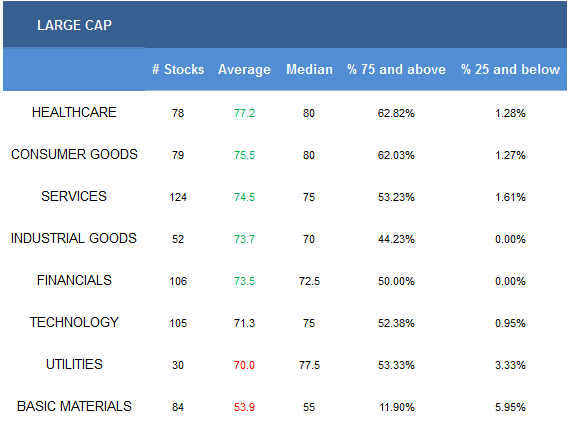568x443 pixels.
Task: Select the # Stocks column header
Action: (x=178, y=69)
